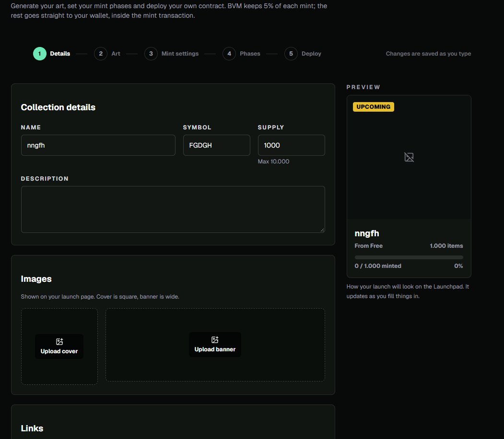Click the 0% progress label
Viewport: 504px width, 439px height.
pos(458,266)
